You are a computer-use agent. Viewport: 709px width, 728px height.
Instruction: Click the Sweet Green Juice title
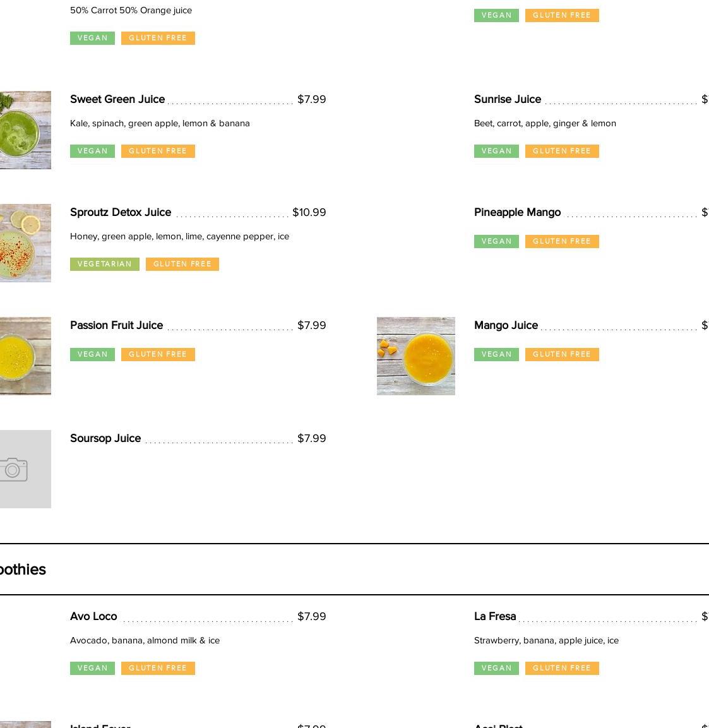117,99
